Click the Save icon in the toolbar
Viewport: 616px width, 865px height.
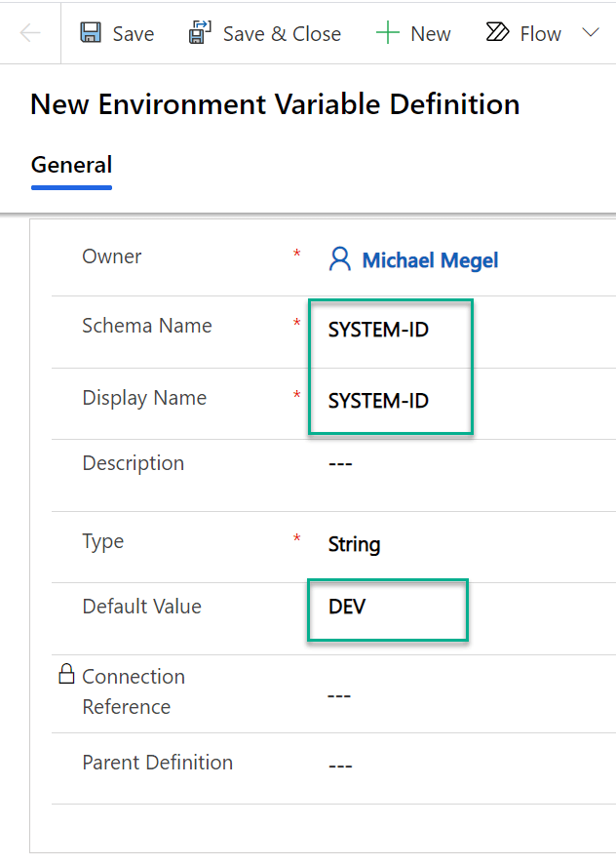coord(90,32)
